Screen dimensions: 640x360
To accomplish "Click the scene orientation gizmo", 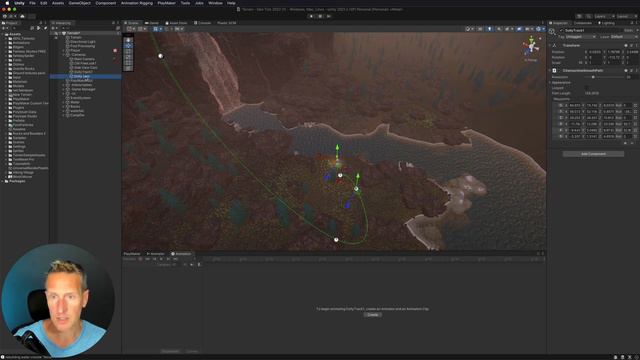I will [x=531, y=47].
